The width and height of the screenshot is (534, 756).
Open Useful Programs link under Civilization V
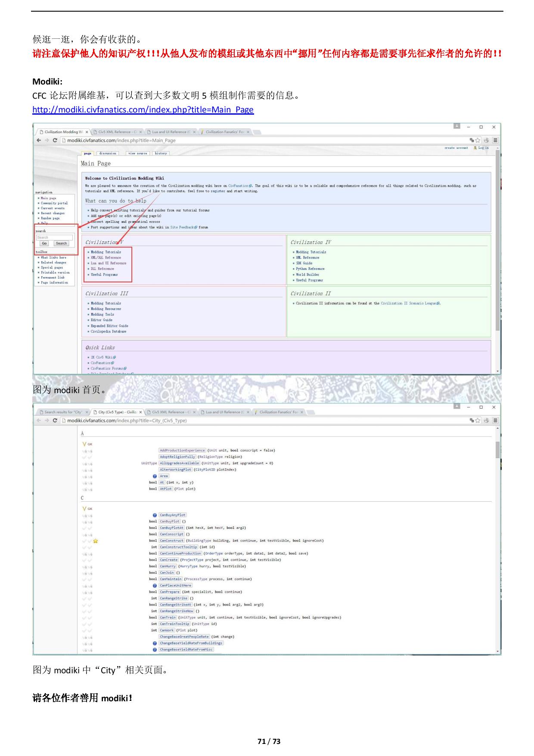tap(104, 275)
